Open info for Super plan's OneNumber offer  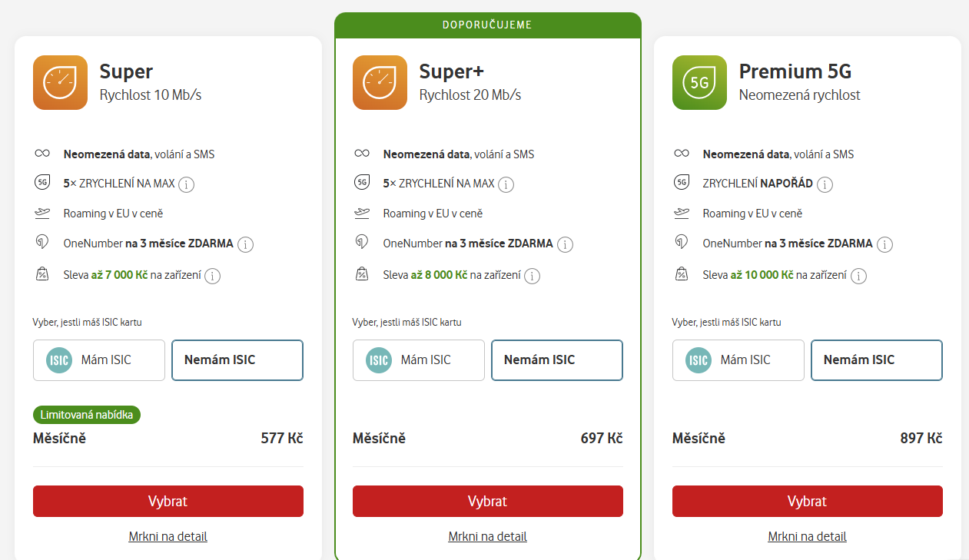pos(245,244)
